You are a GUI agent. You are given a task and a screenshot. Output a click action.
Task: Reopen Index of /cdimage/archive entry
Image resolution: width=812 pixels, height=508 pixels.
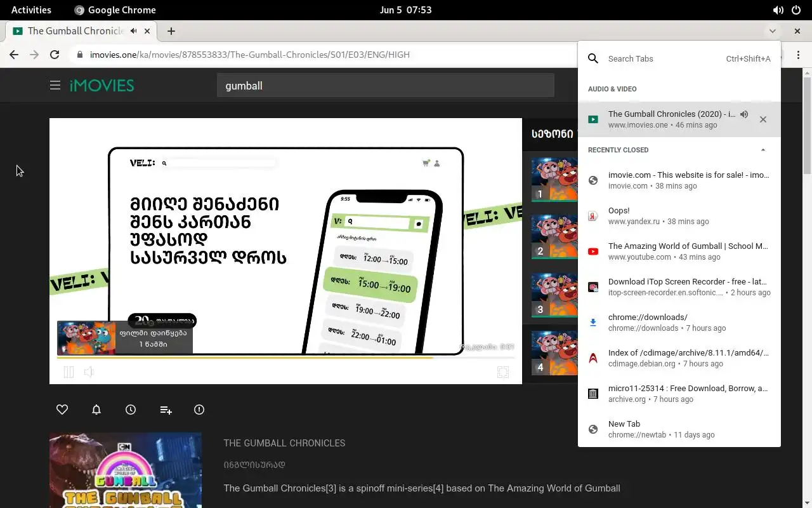pyautogui.click(x=679, y=358)
